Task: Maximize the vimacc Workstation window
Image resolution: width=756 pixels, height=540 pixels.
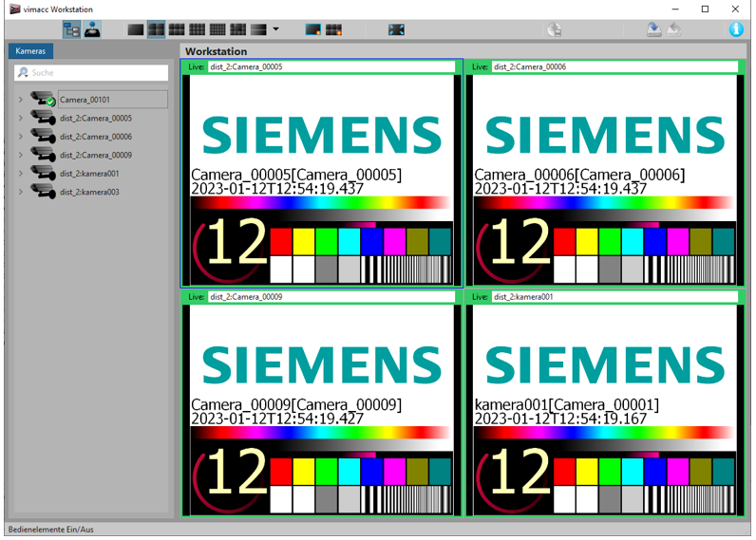Action: pyautogui.click(x=705, y=9)
